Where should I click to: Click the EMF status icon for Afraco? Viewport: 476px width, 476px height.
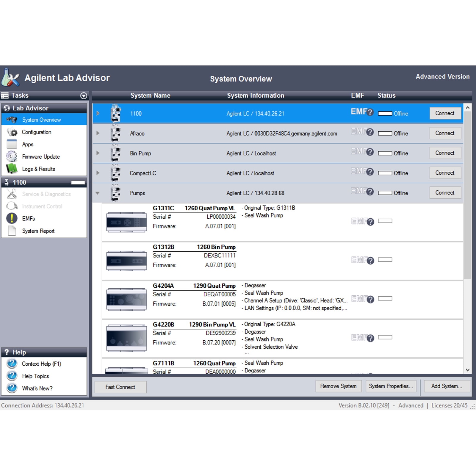coord(362,132)
